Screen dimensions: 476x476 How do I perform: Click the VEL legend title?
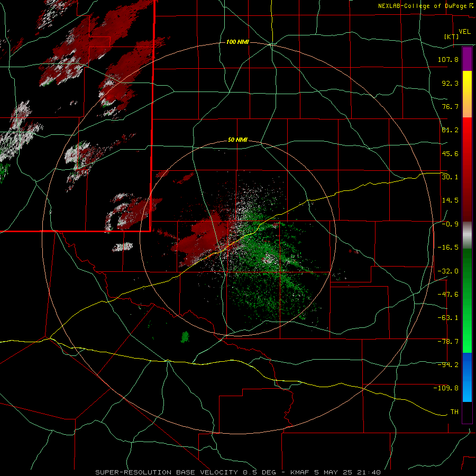[464, 32]
